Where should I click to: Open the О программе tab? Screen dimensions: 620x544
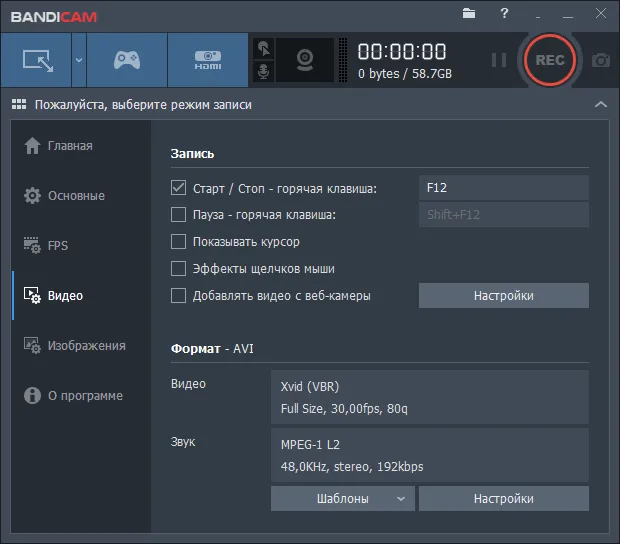tap(81, 395)
